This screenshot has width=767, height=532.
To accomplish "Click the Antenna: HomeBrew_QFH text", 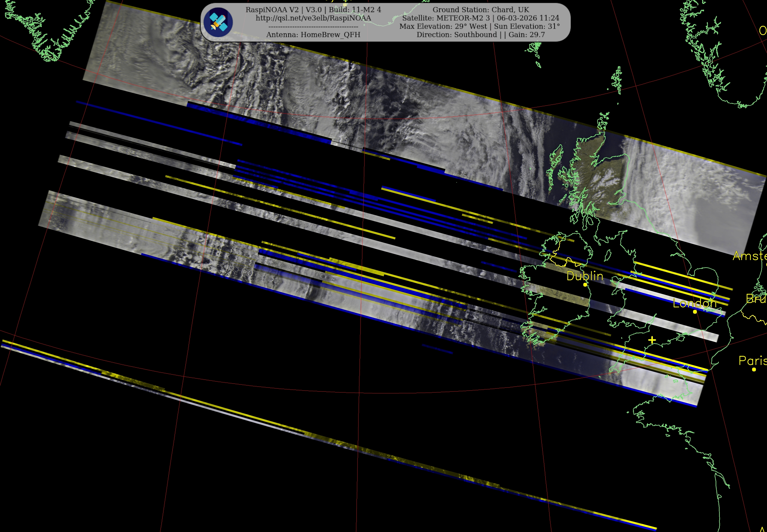I will tap(313, 35).
